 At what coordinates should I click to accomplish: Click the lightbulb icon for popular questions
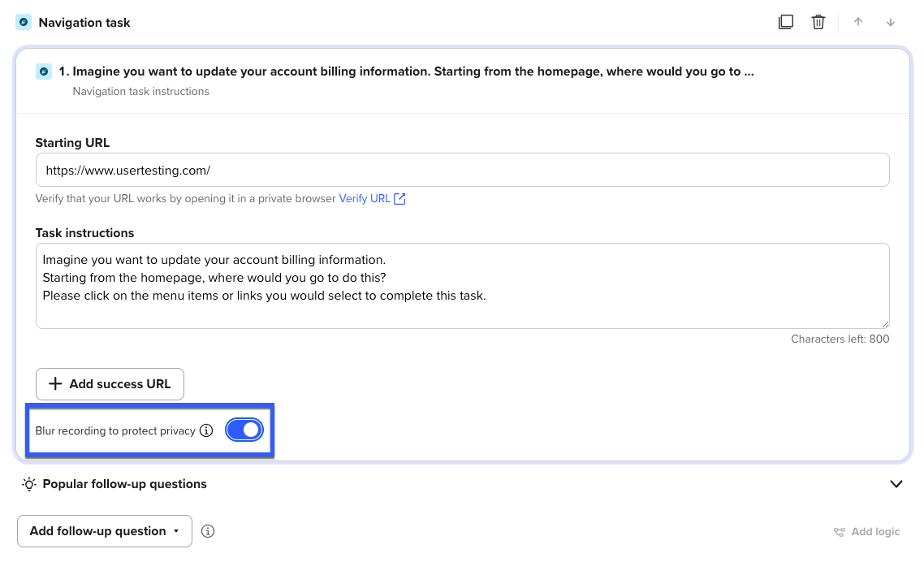pos(29,484)
